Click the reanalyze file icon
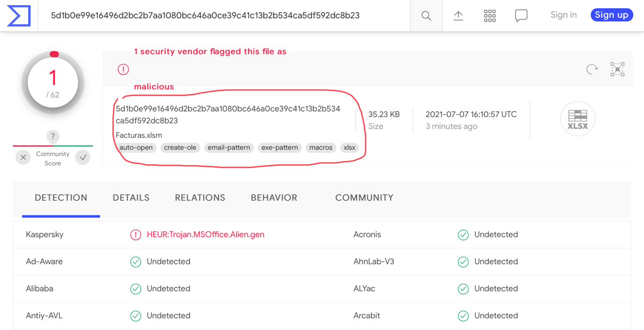This screenshot has width=644, height=330. point(592,69)
